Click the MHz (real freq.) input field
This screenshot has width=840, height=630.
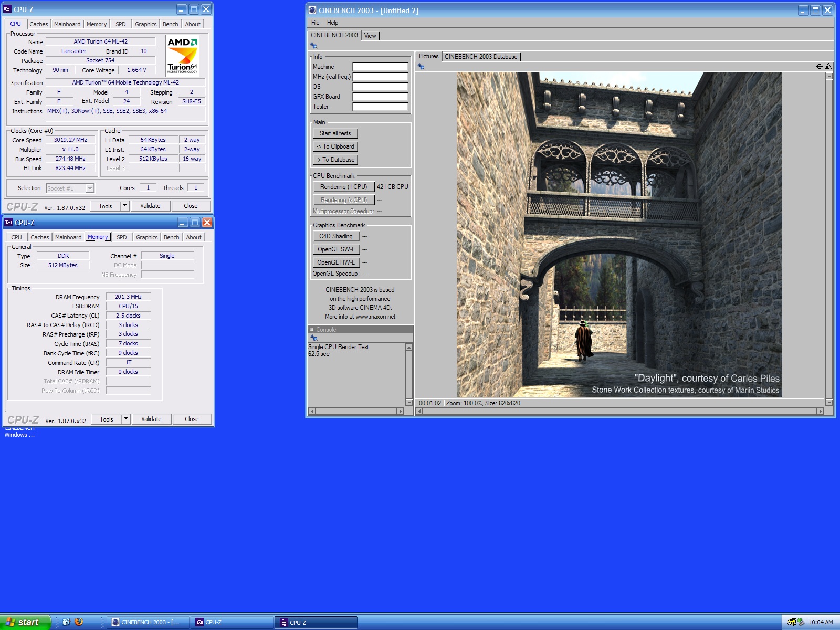380,77
